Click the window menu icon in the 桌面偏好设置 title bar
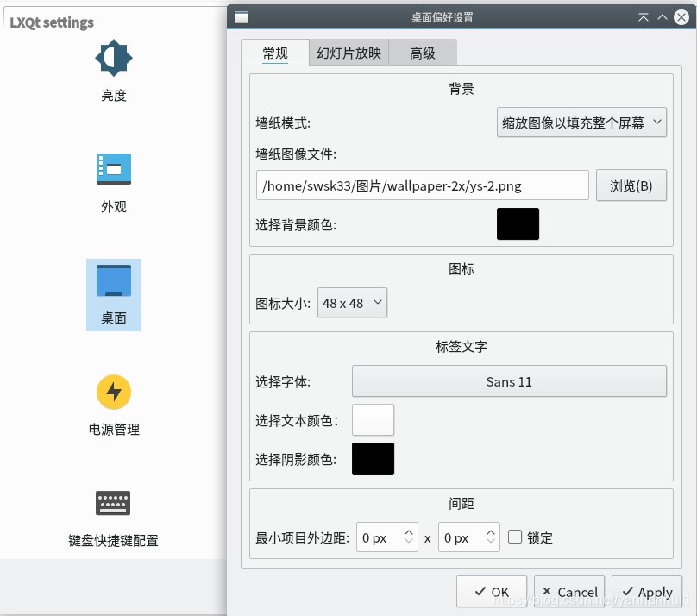 pos(242,17)
